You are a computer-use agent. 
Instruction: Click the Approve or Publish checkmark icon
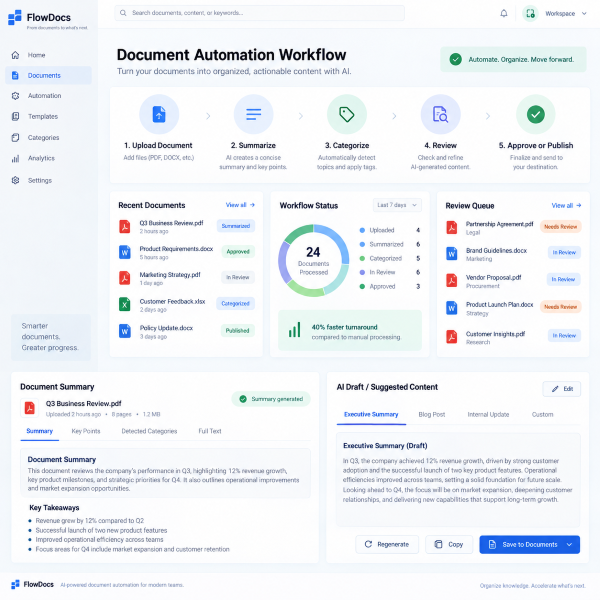[535, 114]
